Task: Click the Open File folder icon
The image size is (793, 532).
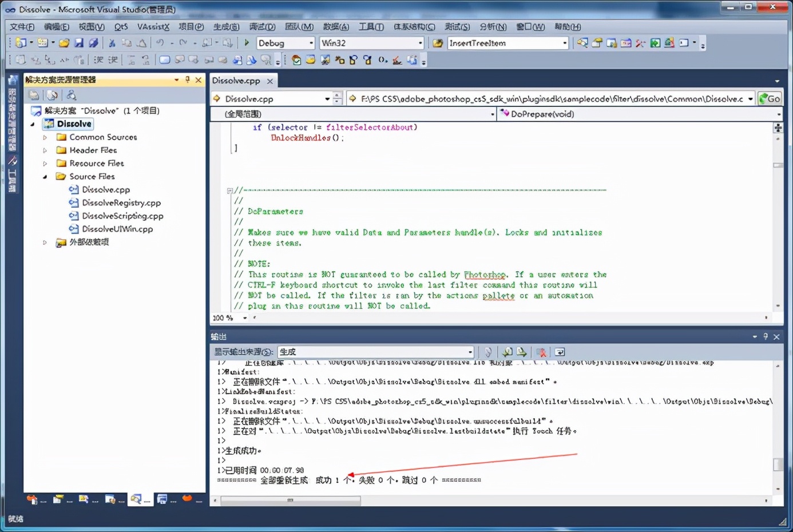Action: point(64,43)
